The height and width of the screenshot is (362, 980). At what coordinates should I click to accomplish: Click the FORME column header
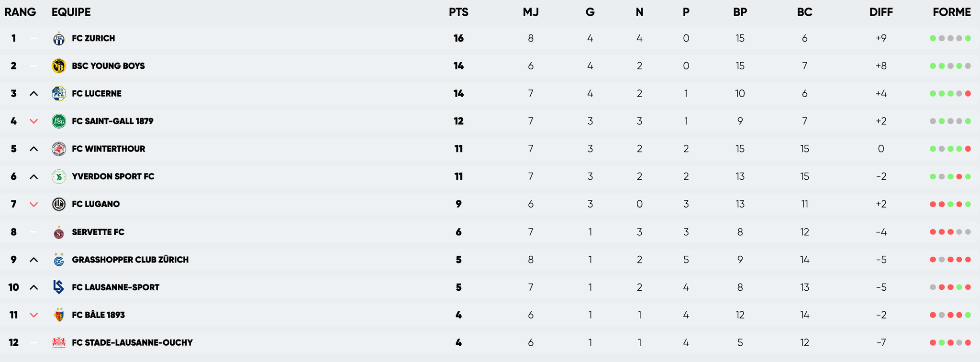coord(951,12)
